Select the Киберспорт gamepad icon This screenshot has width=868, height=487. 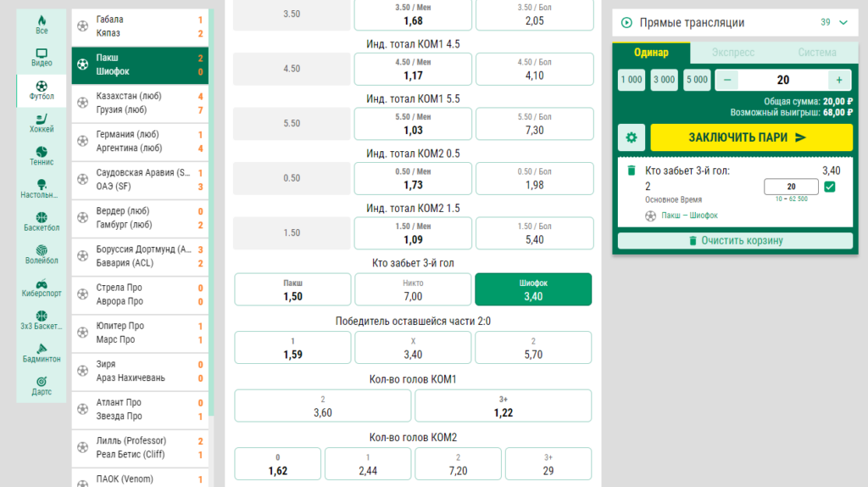coord(42,283)
